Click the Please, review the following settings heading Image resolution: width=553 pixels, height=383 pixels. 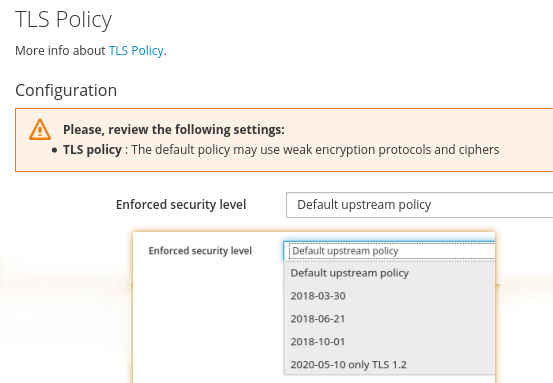174,129
